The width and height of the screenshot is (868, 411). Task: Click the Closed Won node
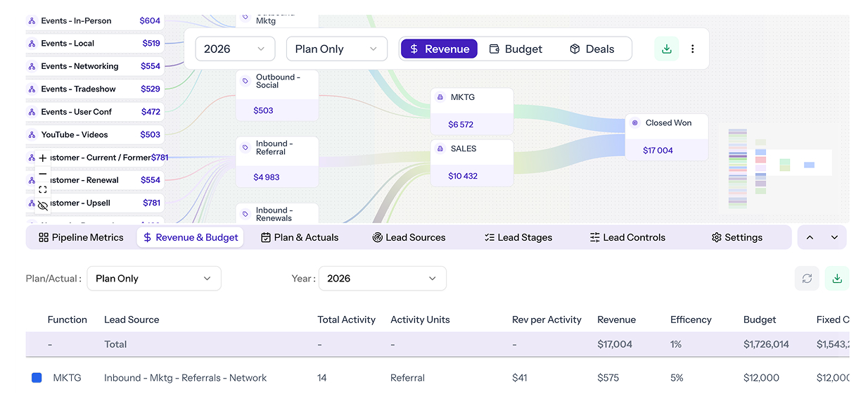click(666, 137)
